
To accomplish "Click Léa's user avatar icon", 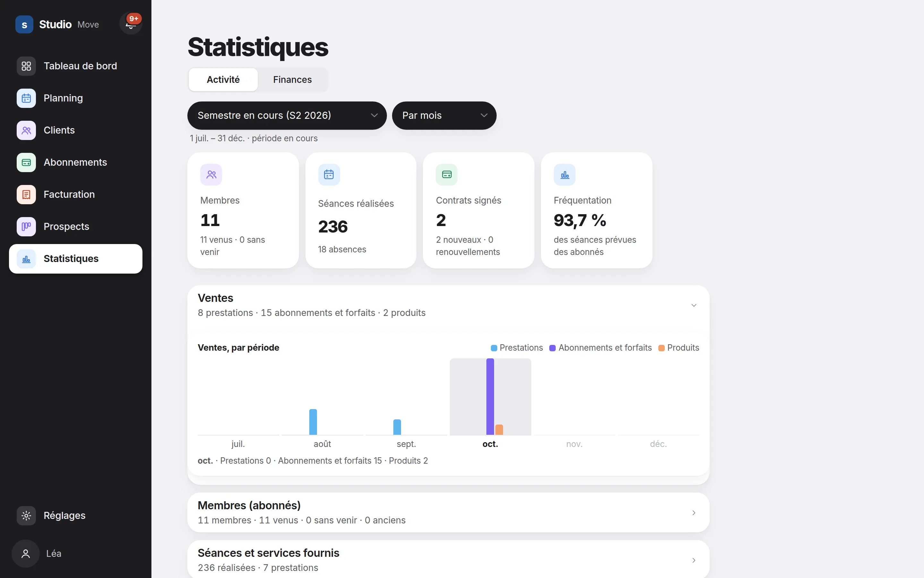I will [26, 554].
